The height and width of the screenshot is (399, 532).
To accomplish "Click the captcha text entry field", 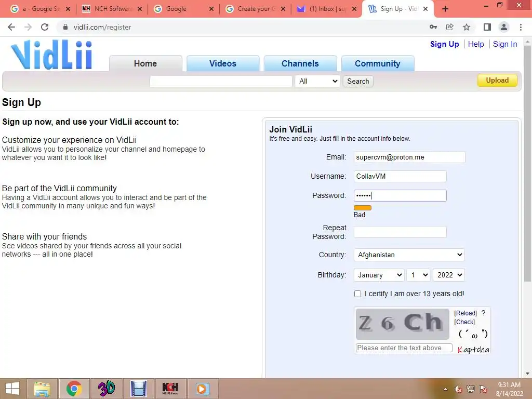I will click(x=404, y=348).
